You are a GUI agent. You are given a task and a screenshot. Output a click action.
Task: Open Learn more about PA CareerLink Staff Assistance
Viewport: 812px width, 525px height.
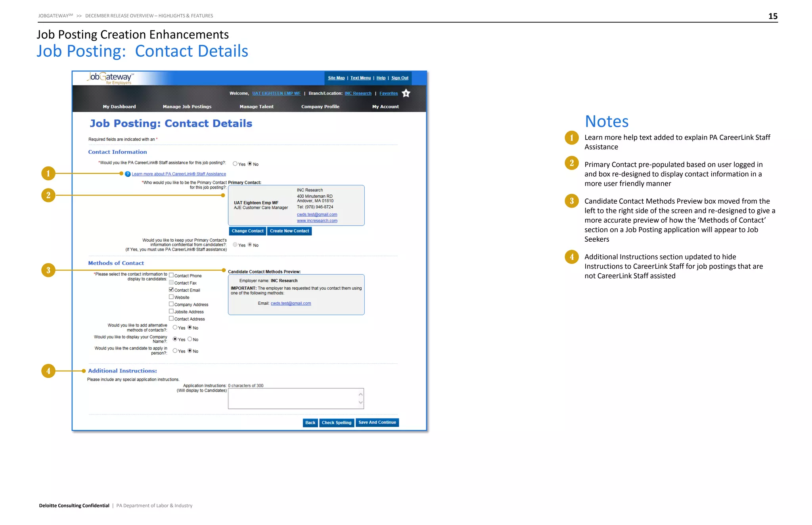coord(179,174)
